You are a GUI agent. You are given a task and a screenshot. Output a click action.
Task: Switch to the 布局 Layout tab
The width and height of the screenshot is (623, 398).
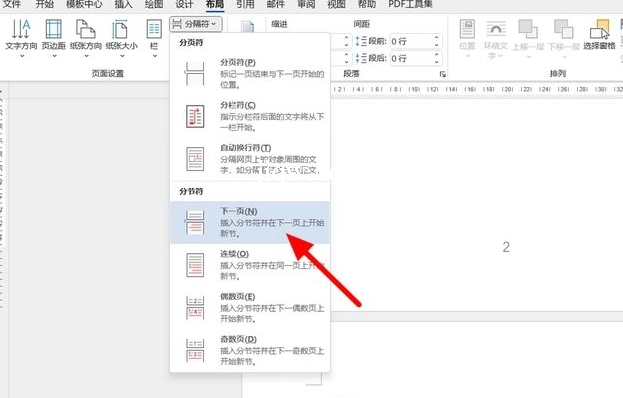[x=215, y=4]
